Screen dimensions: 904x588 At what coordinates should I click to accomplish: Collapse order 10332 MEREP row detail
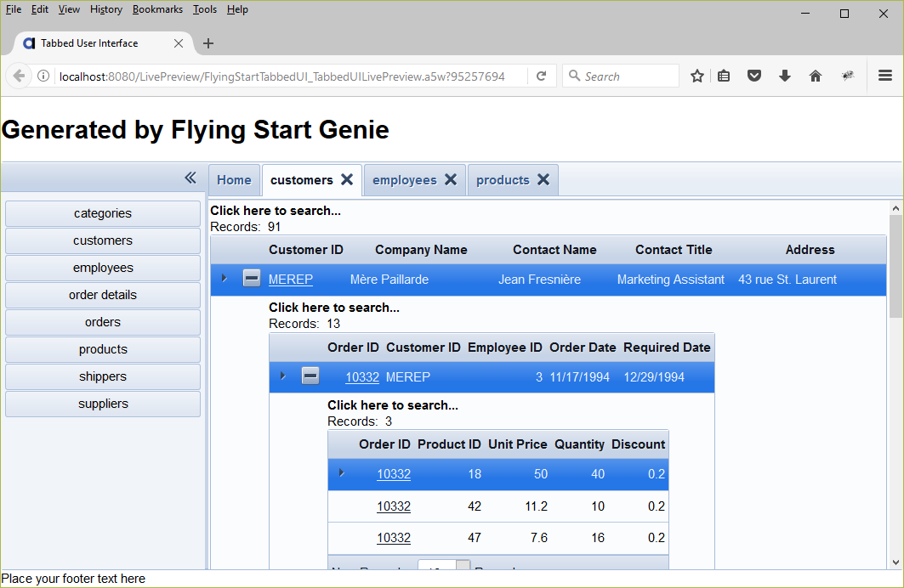(x=310, y=376)
